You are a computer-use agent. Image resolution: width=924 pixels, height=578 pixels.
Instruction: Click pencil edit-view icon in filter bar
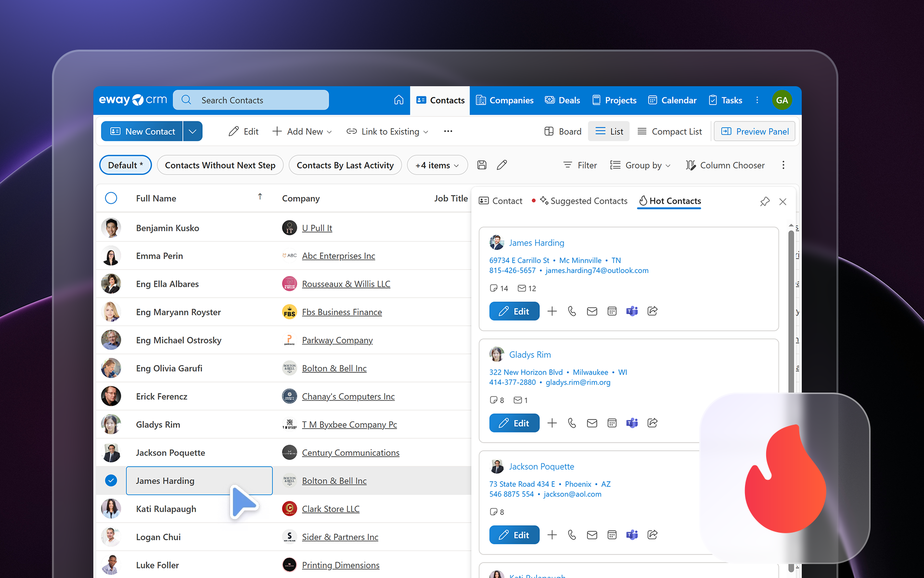(x=502, y=165)
